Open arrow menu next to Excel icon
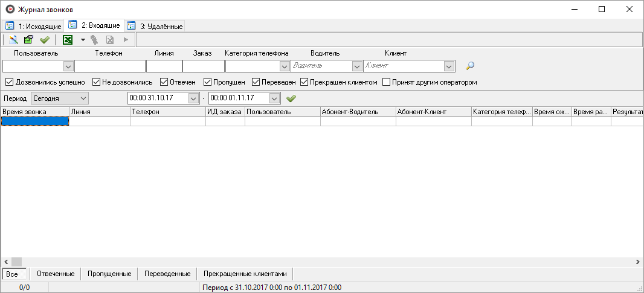 coord(83,40)
